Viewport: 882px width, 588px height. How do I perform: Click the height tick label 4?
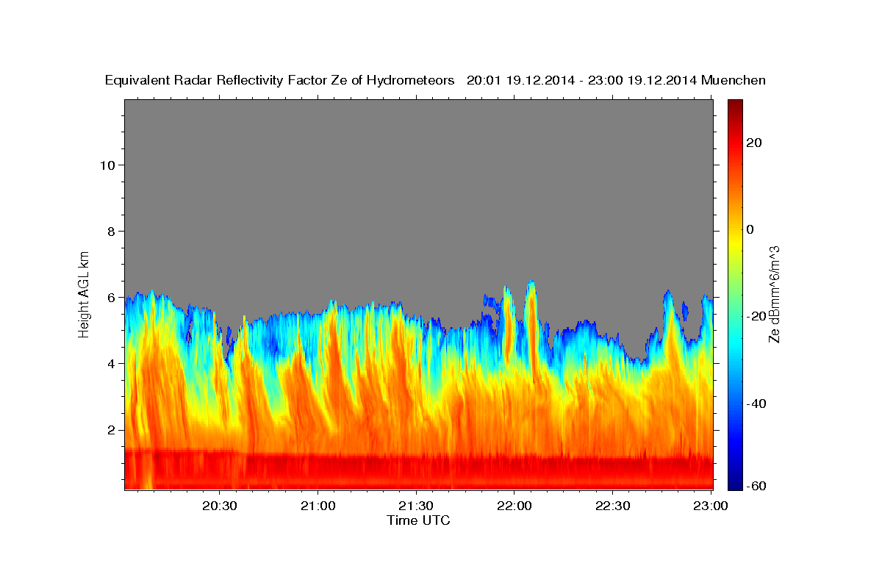point(110,363)
